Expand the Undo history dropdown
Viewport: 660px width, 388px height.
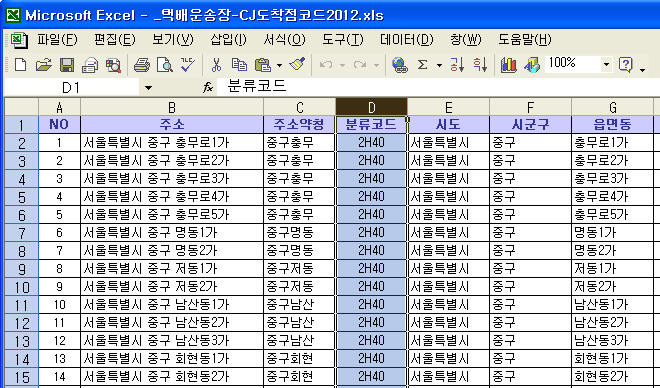point(343,65)
